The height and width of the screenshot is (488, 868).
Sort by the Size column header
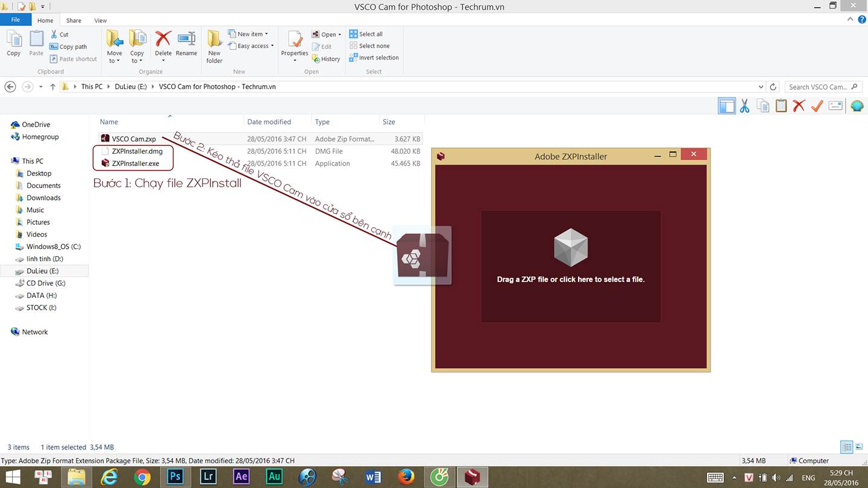[x=389, y=122]
